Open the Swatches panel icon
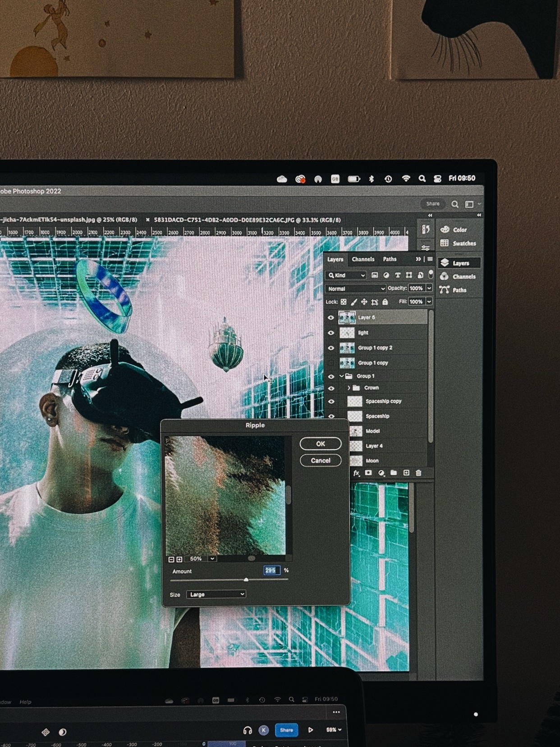The width and height of the screenshot is (560, 747). tap(445, 243)
